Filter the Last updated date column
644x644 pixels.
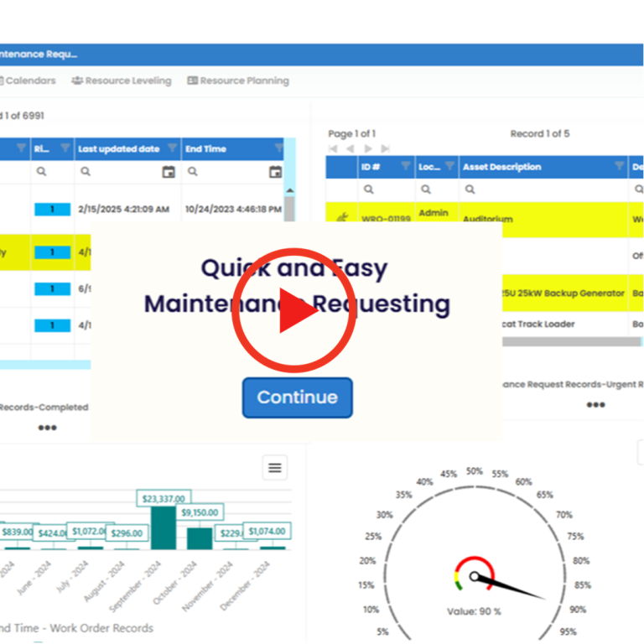click(172, 148)
